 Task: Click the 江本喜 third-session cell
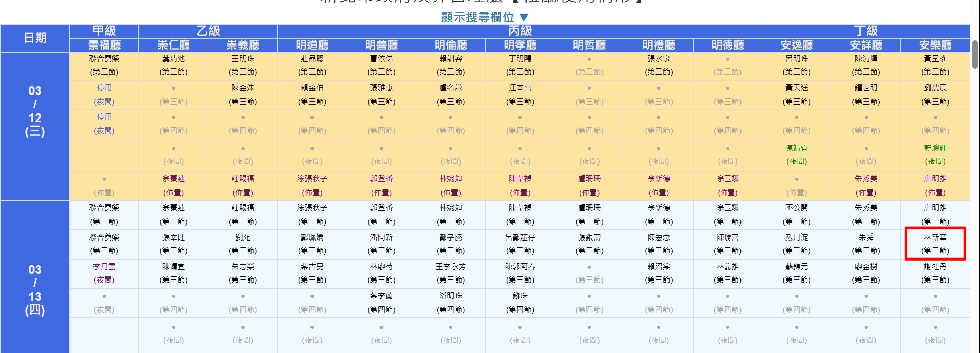(x=520, y=95)
